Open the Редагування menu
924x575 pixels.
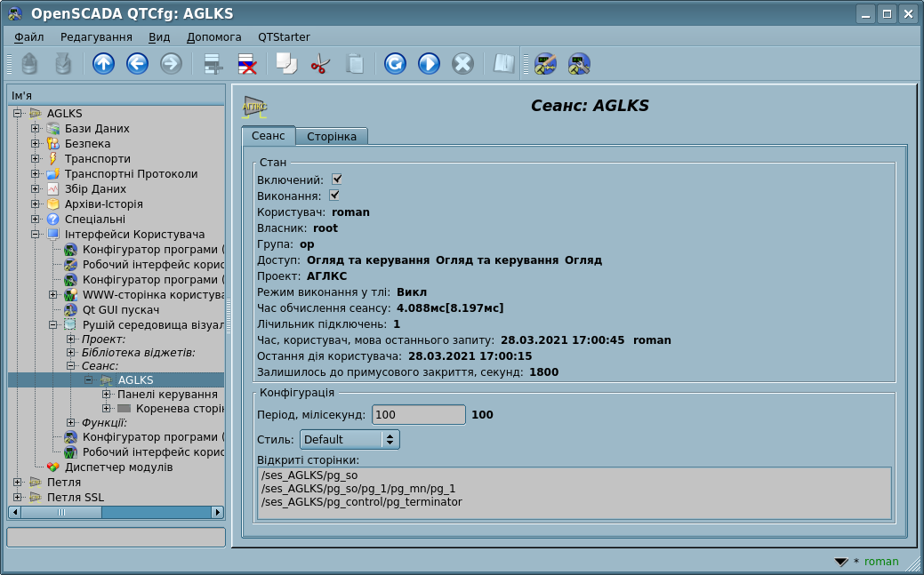(x=96, y=37)
